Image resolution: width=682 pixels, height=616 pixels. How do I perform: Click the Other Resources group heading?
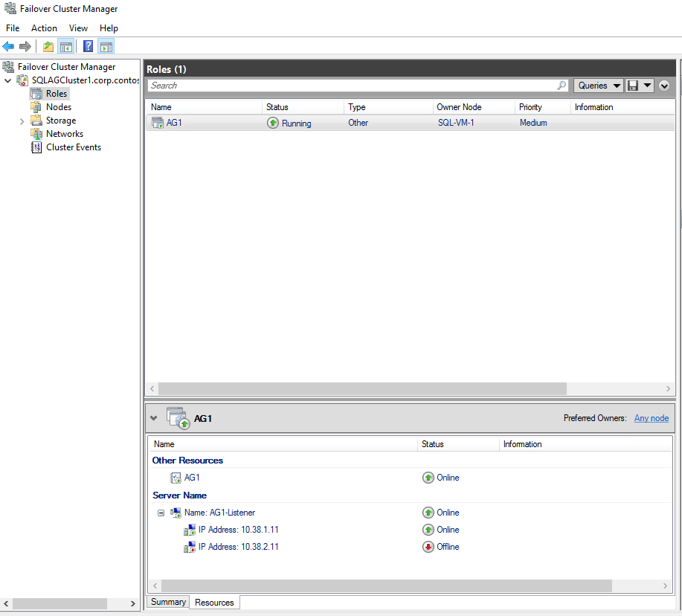click(x=187, y=461)
